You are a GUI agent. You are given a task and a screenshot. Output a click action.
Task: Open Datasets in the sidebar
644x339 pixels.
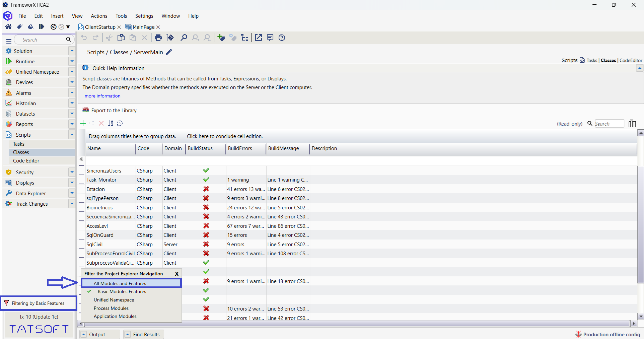(x=25, y=114)
